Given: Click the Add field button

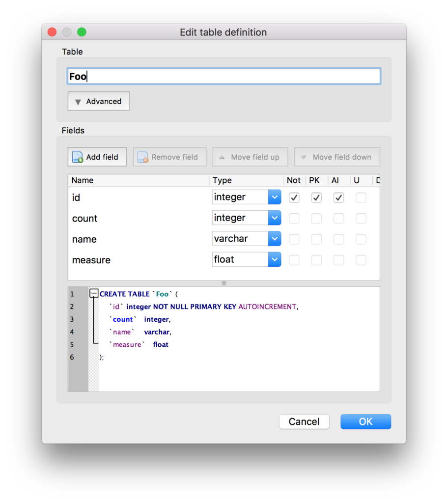Looking at the screenshot, I should (x=97, y=157).
